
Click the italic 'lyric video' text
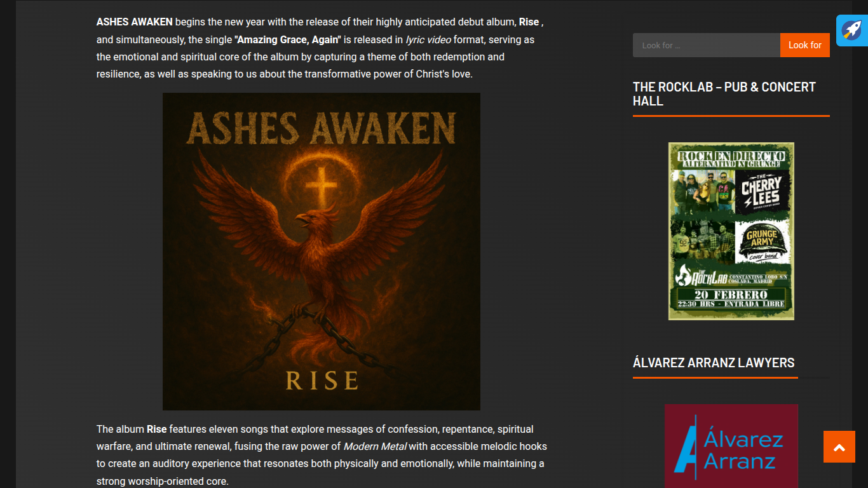tap(428, 39)
